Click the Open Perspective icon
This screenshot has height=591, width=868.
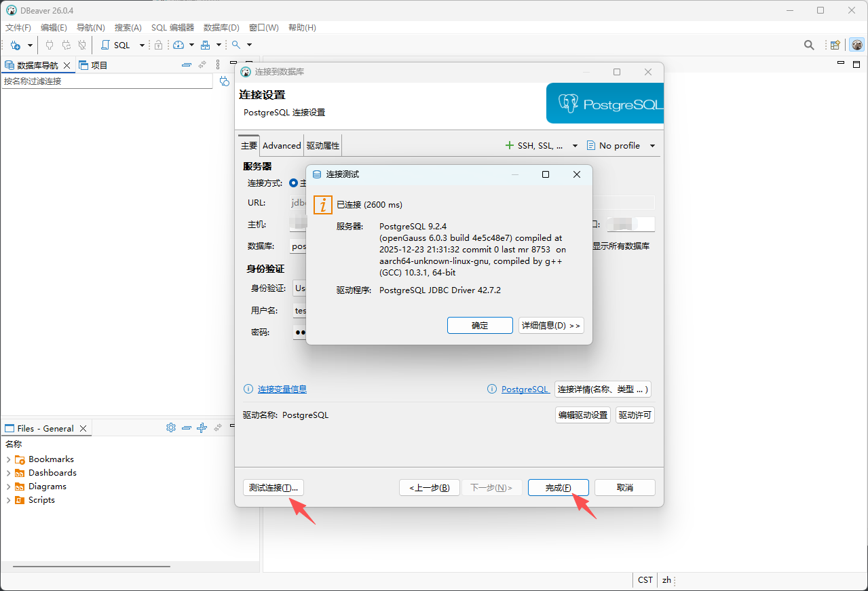pyautogui.click(x=835, y=45)
